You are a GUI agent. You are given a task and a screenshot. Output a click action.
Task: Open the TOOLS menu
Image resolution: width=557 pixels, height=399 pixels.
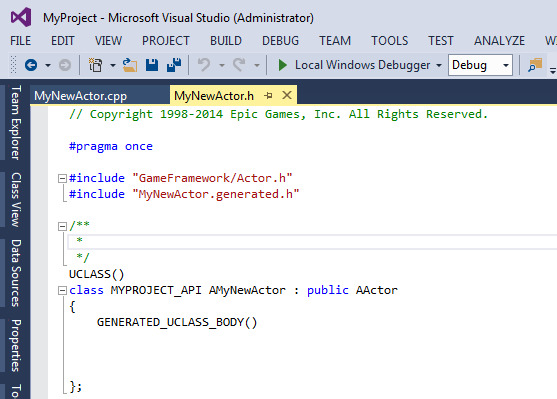(x=390, y=41)
